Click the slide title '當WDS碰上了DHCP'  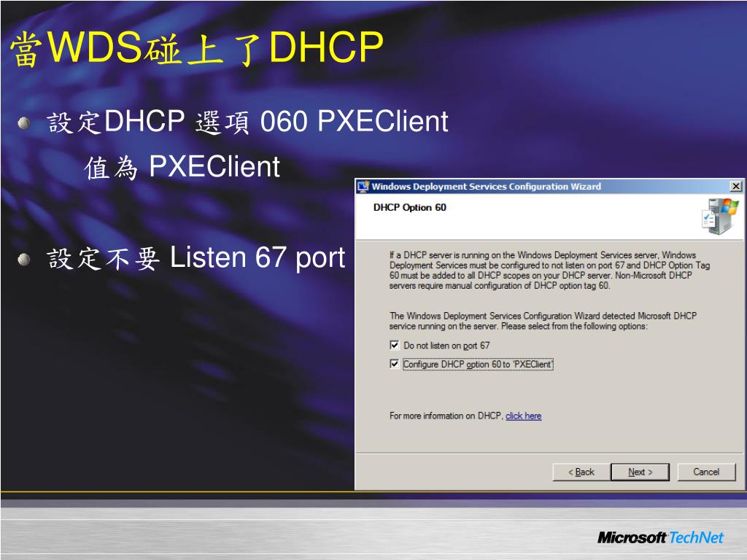[x=197, y=47]
